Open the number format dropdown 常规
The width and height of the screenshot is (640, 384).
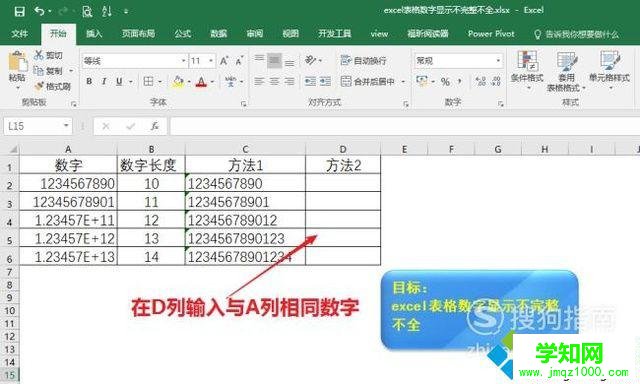pos(498,61)
